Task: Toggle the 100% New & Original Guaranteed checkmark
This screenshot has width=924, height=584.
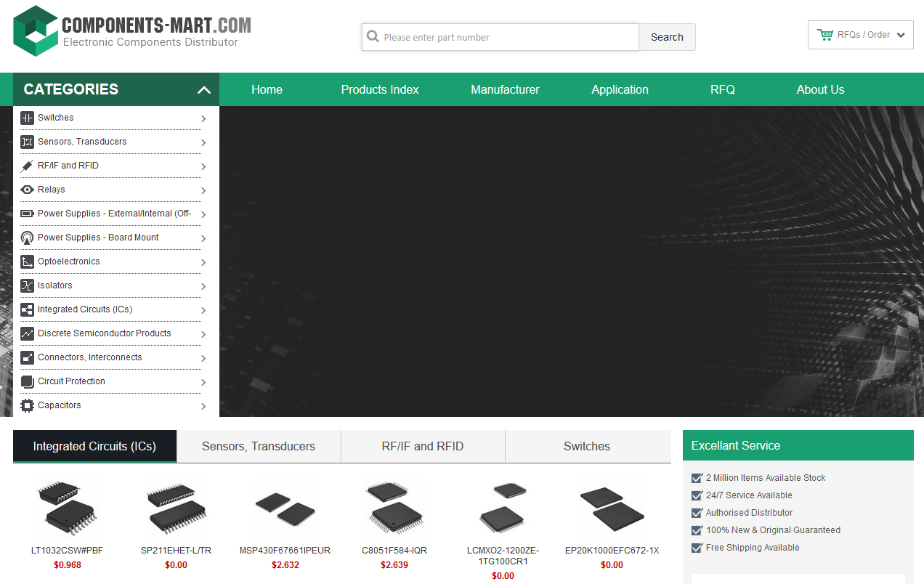Action: pos(697,530)
